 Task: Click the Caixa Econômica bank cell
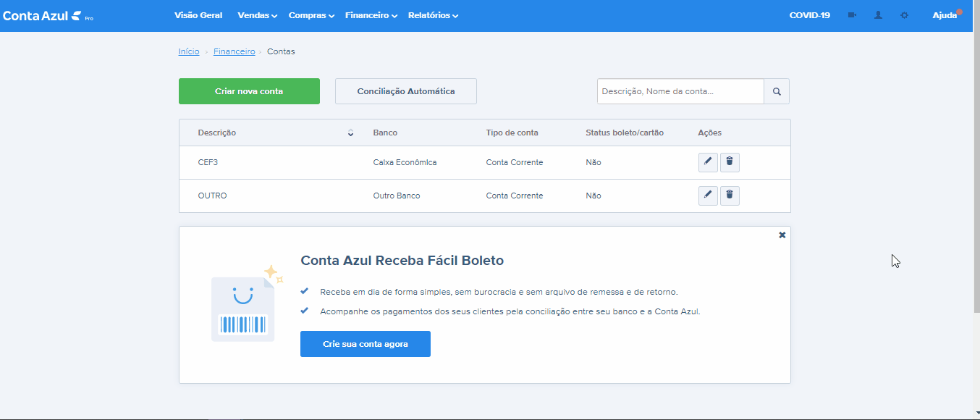(405, 162)
